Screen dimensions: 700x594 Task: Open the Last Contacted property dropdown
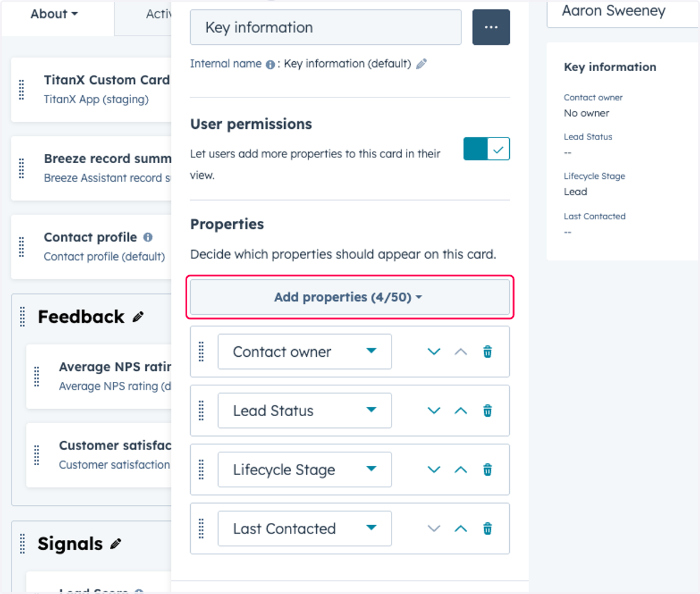click(304, 528)
